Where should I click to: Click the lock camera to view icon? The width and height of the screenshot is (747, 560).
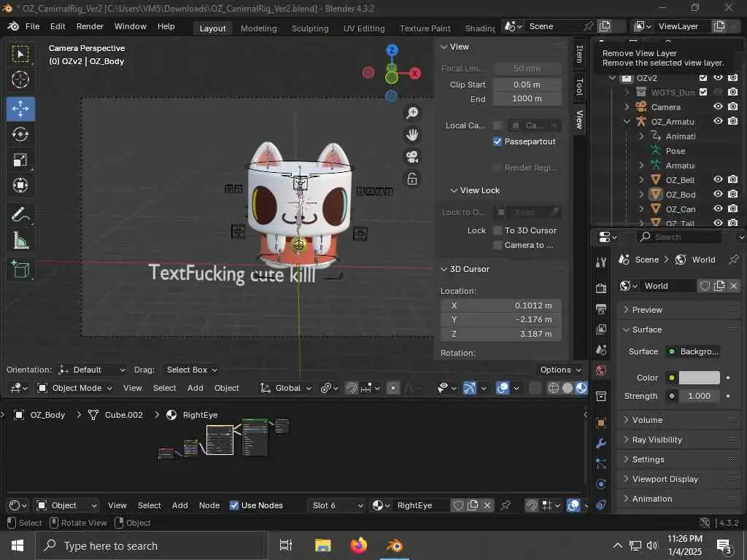click(x=412, y=179)
